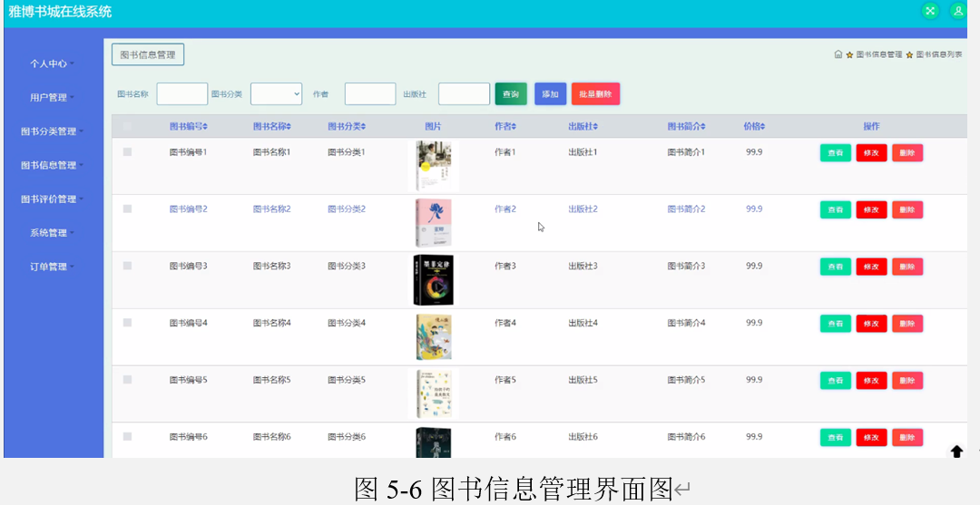Click the 图片 column header
This screenshot has height=505, width=980.
coord(433,127)
